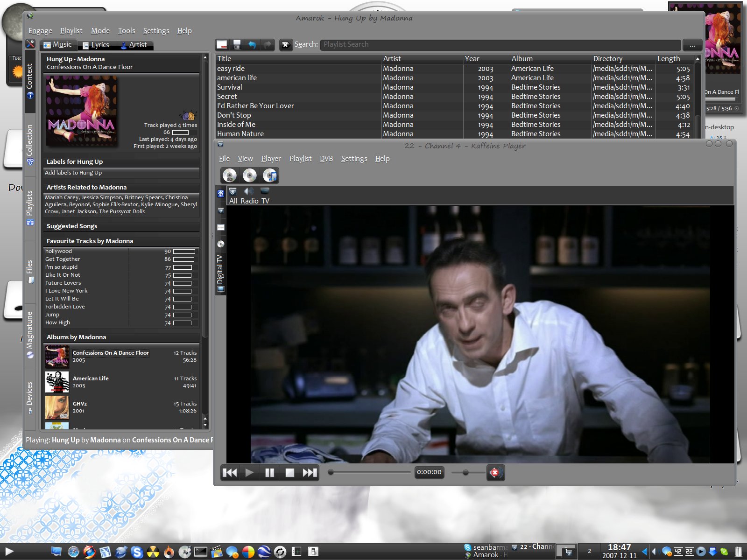Open the DVB menu in Kaffeine

(326, 159)
